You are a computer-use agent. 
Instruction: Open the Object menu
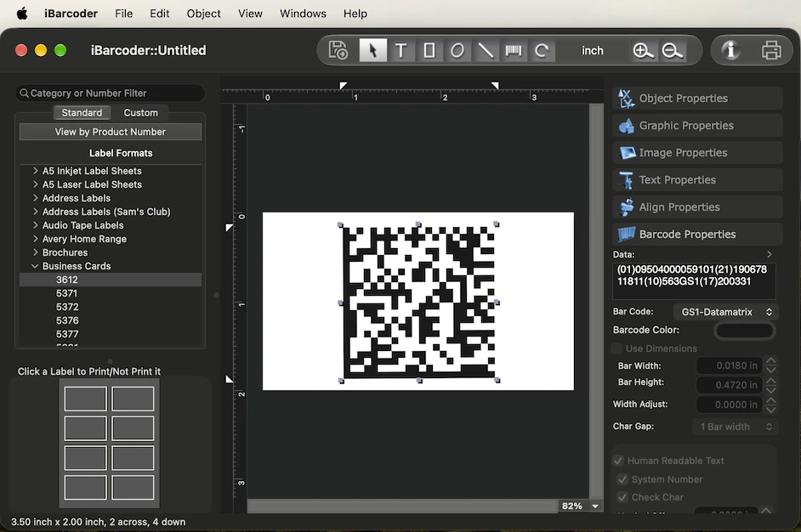click(x=203, y=14)
